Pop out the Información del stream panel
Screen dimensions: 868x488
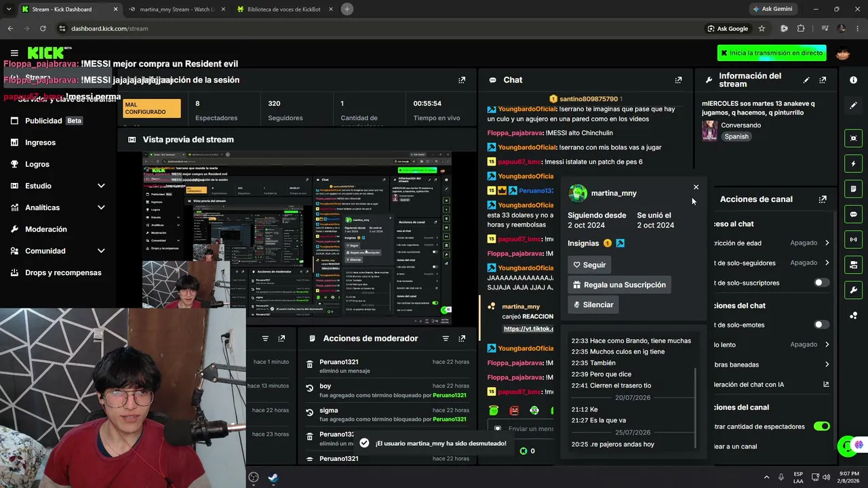click(x=823, y=80)
